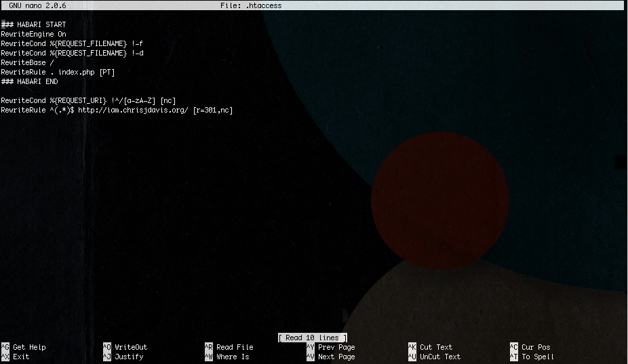The image size is (628, 364).
Task: Select the ^O WriteOut shortcut
Action: click(125, 347)
